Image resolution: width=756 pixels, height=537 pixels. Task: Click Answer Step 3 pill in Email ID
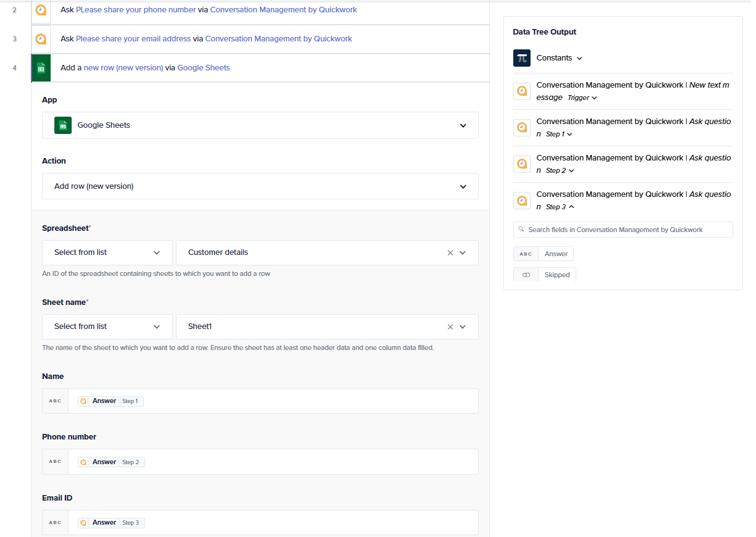coord(111,522)
